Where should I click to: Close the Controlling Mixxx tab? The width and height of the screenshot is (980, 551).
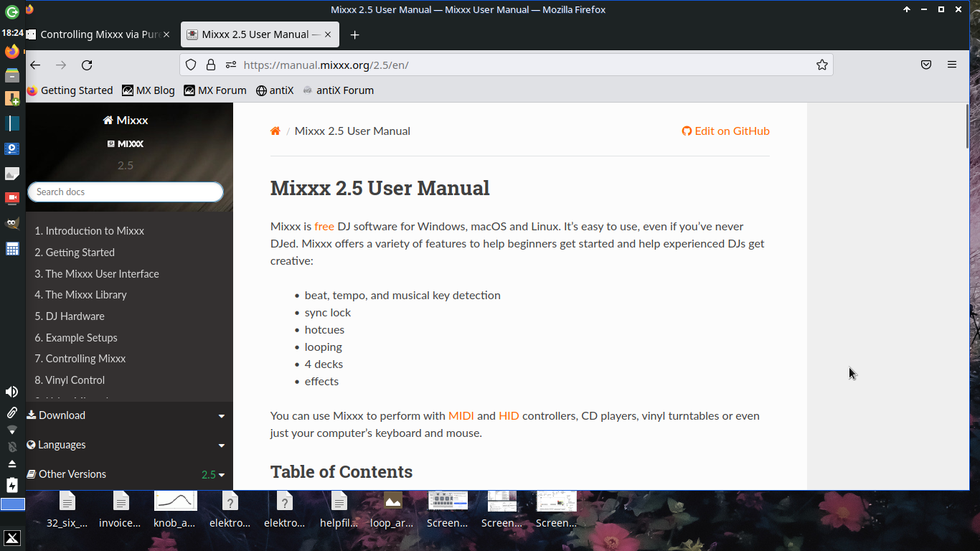[166, 34]
